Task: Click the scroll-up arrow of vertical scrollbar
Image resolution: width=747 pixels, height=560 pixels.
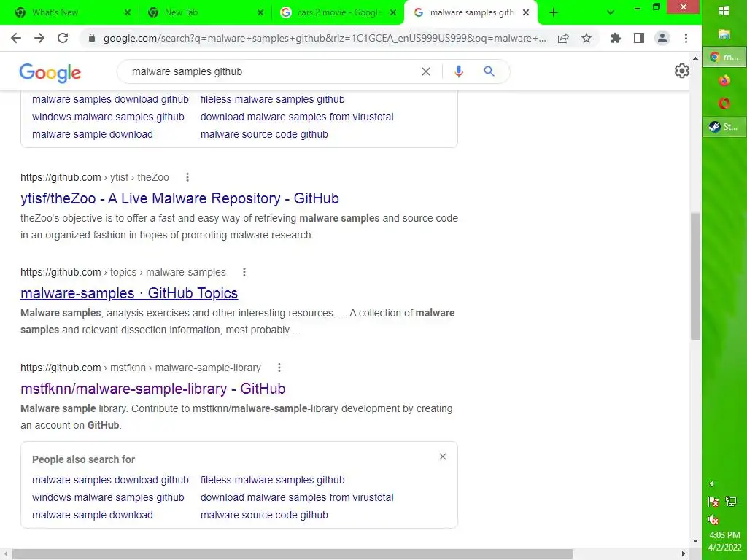Action: tap(695, 58)
